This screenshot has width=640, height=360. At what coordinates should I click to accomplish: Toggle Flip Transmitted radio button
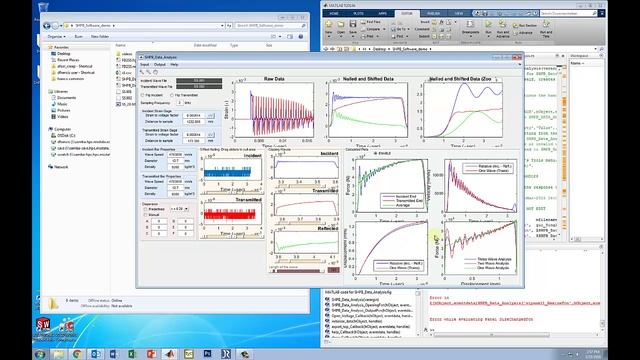click(x=172, y=95)
